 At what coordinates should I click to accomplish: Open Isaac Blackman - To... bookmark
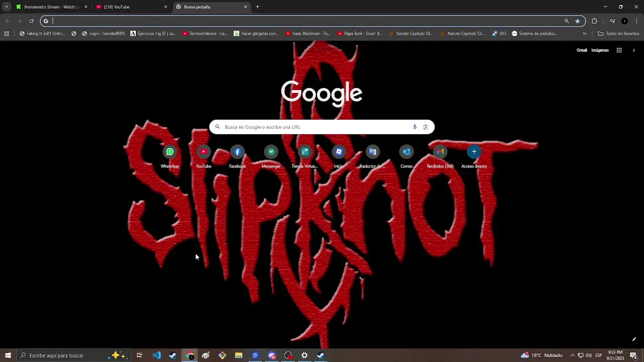pos(308,34)
